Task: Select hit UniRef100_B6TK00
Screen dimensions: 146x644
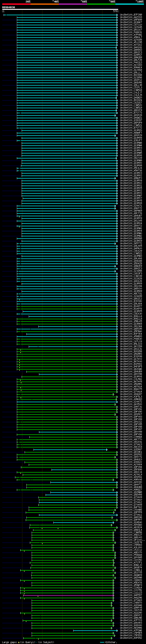Action: (x=131, y=361)
